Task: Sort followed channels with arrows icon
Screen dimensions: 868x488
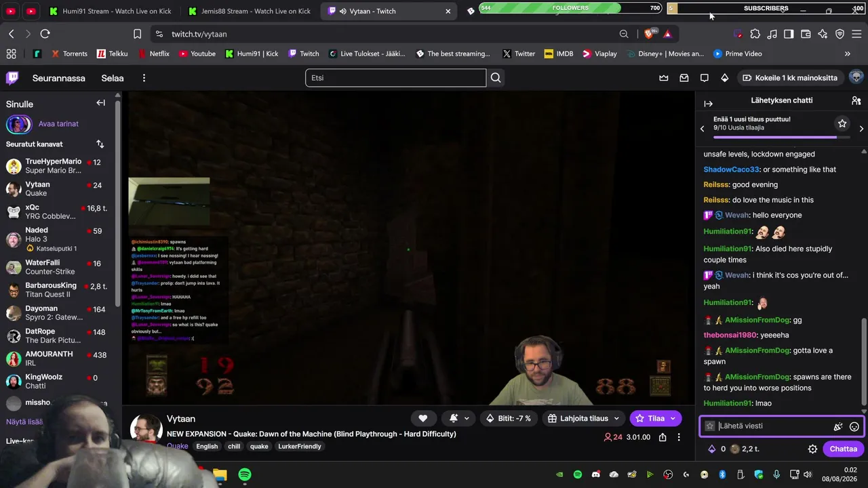Action: click(x=100, y=144)
